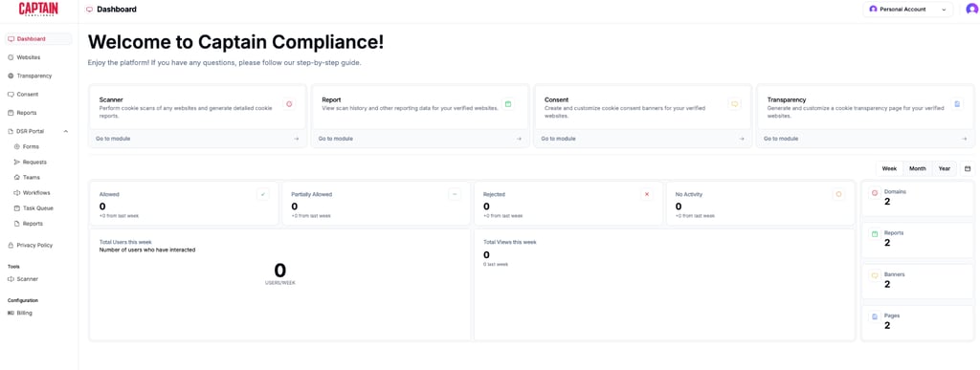Click the arrow in Scanner card footer
Screen dimensions: 980x370
297,139
